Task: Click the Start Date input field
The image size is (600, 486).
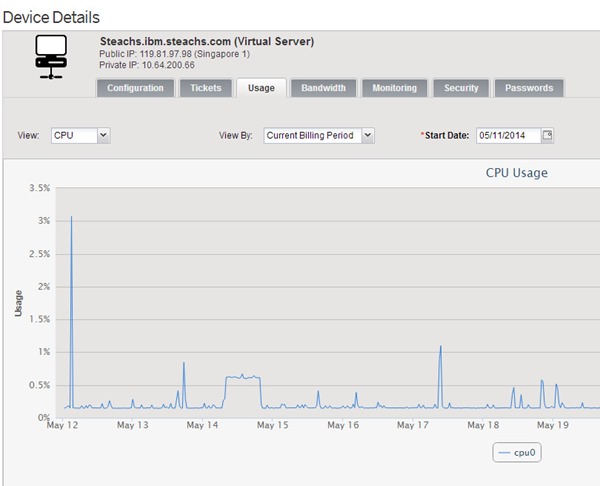Action: coord(509,135)
